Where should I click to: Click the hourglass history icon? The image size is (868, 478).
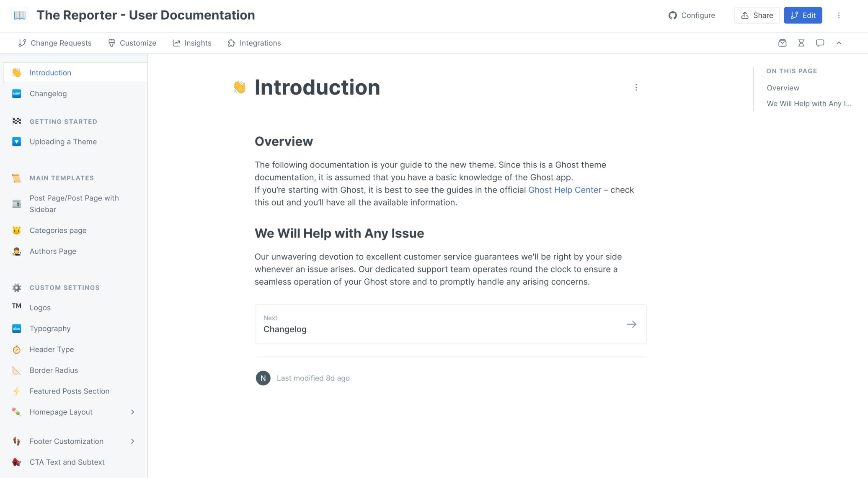click(x=801, y=43)
